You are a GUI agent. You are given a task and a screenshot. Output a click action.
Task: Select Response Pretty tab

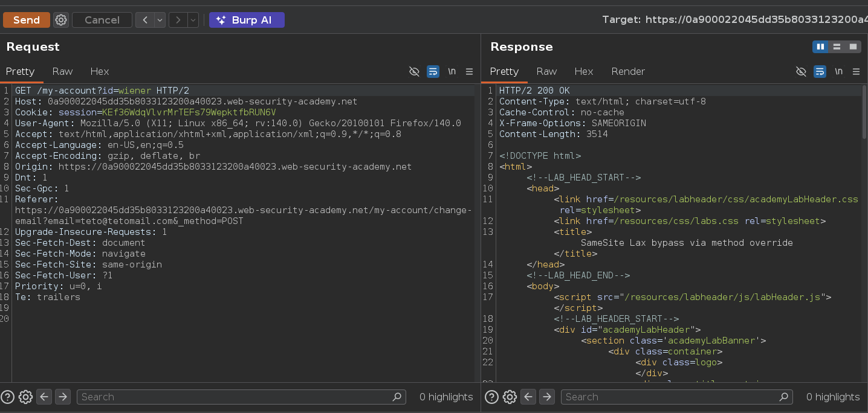click(504, 71)
